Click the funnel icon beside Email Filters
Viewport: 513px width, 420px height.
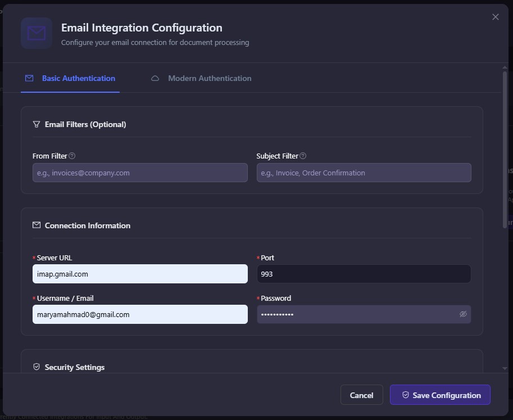[x=37, y=124]
